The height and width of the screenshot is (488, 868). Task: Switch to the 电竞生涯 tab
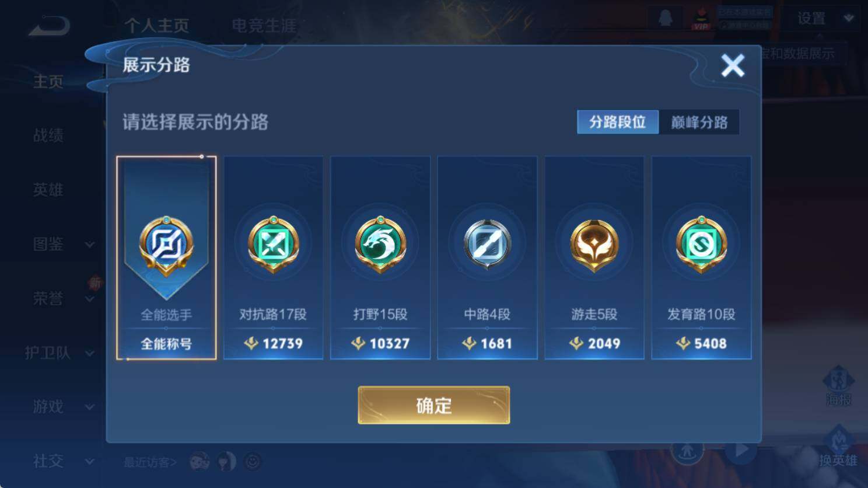pos(264,26)
